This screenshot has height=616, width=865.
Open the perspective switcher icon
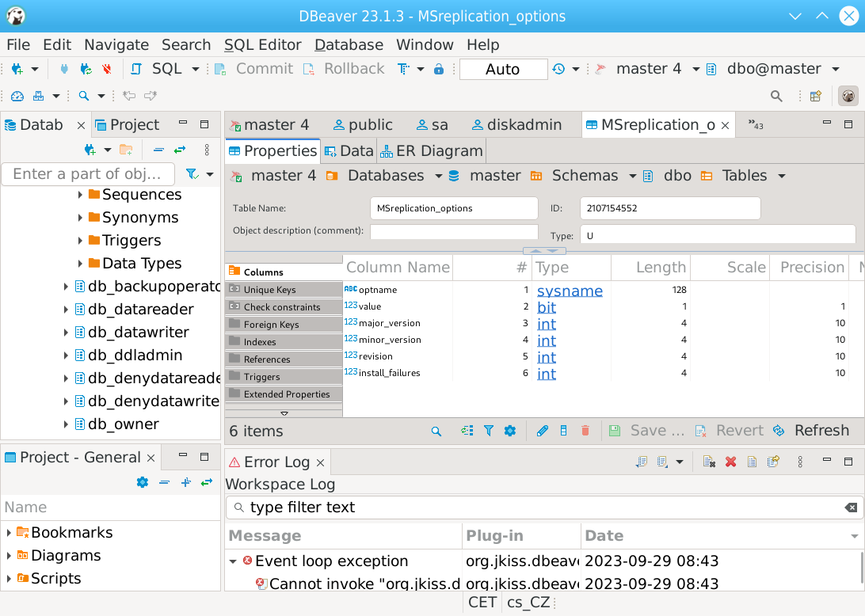(815, 96)
